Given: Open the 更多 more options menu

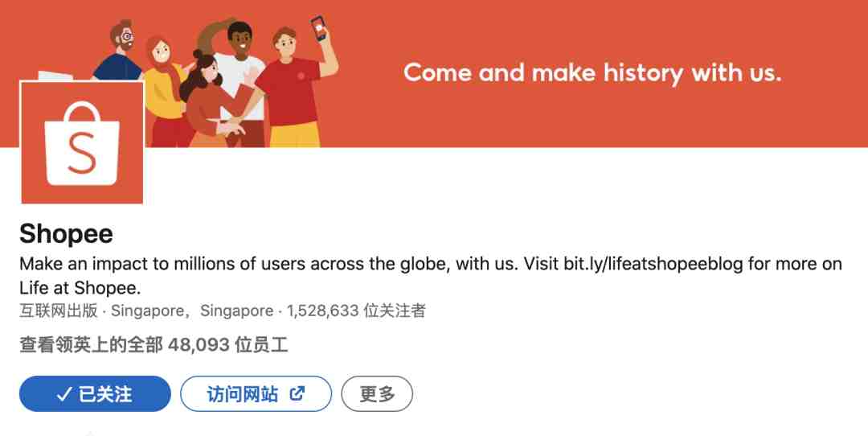Looking at the screenshot, I should point(377,394).
